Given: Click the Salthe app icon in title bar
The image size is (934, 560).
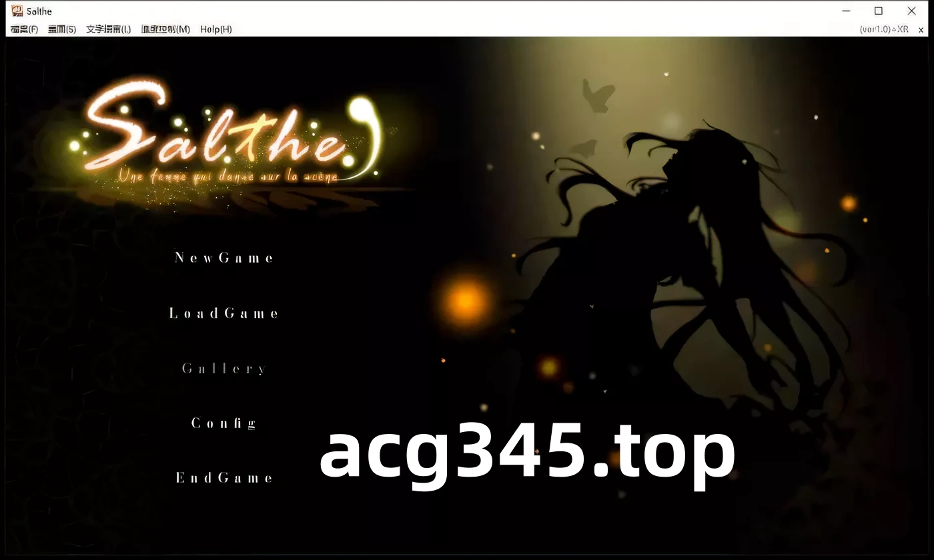Looking at the screenshot, I should coord(17,11).
